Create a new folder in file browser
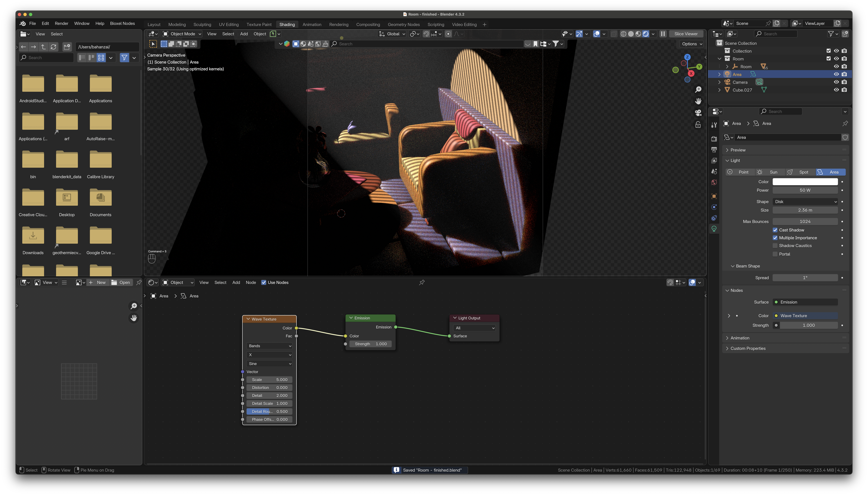Screen dimensions: 868x495 67,47
